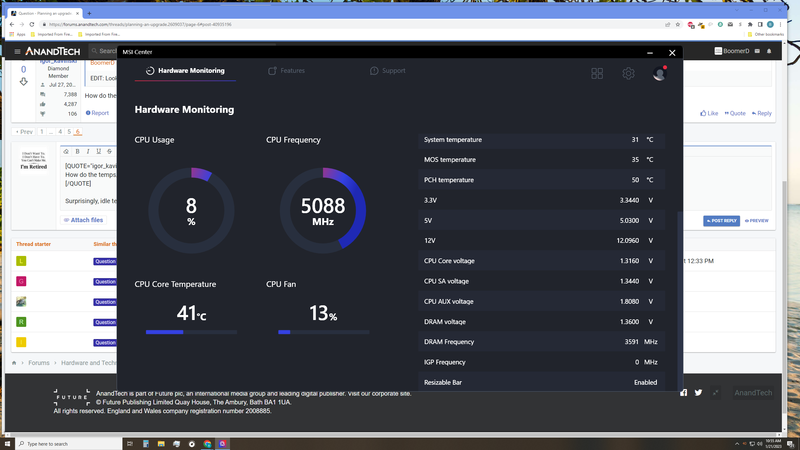Click the Preview button in reply editor
The height and width of the screenshot is (450, 800).
(x=757, y=221)
